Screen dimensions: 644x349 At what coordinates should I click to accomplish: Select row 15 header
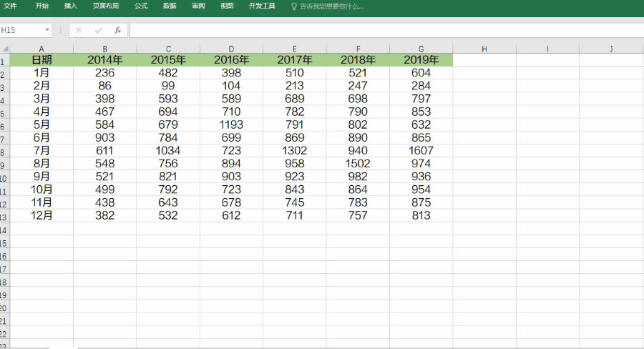click(4, 242)
